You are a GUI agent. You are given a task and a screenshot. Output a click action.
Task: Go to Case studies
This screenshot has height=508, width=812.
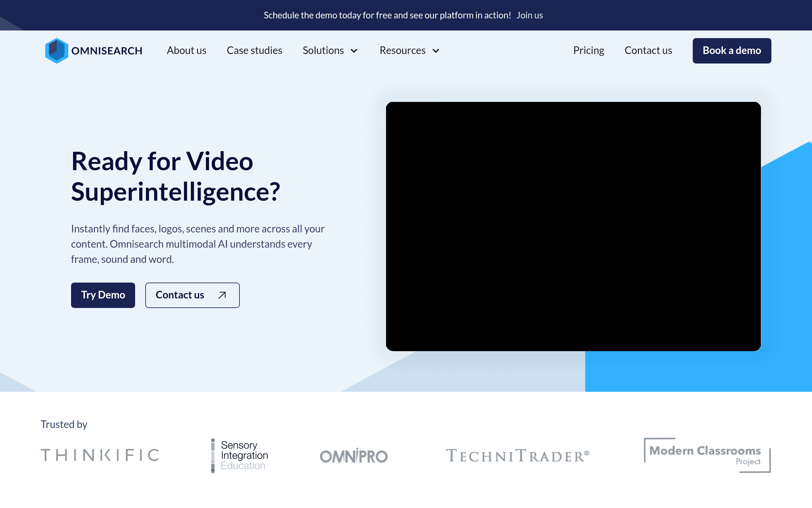[254, 50]
